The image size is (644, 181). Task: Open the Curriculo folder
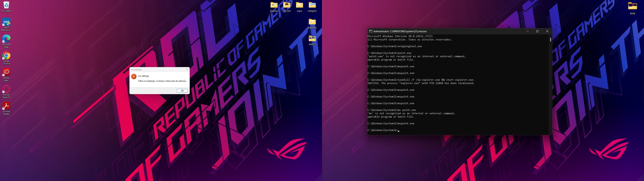[x=287, y=5]
